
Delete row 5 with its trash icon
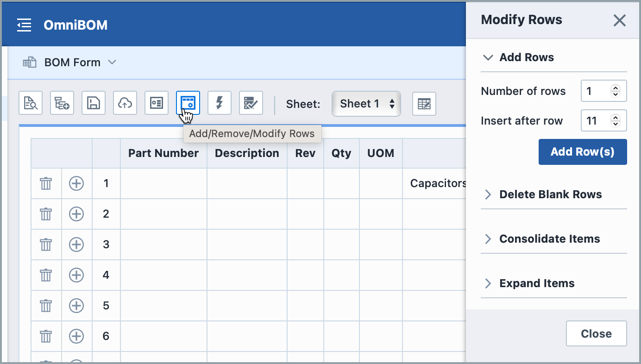click(46, 306)
